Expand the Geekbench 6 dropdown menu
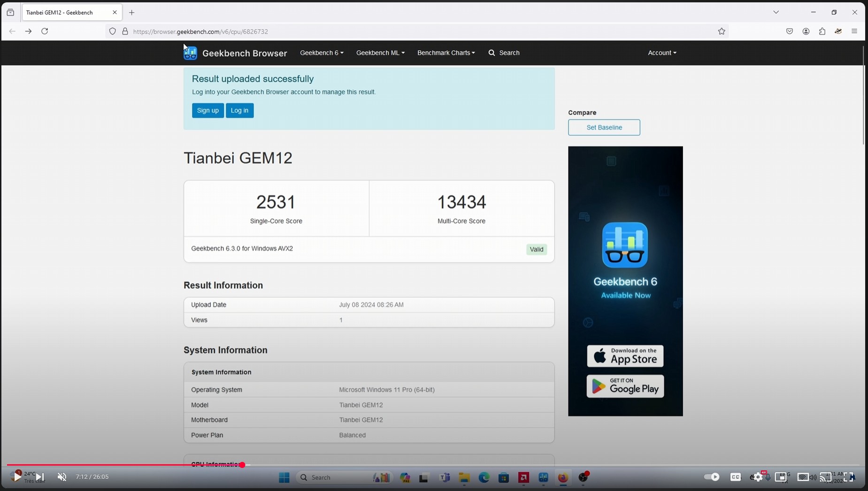This screenshot has width=868, height=491. [322, 53]
